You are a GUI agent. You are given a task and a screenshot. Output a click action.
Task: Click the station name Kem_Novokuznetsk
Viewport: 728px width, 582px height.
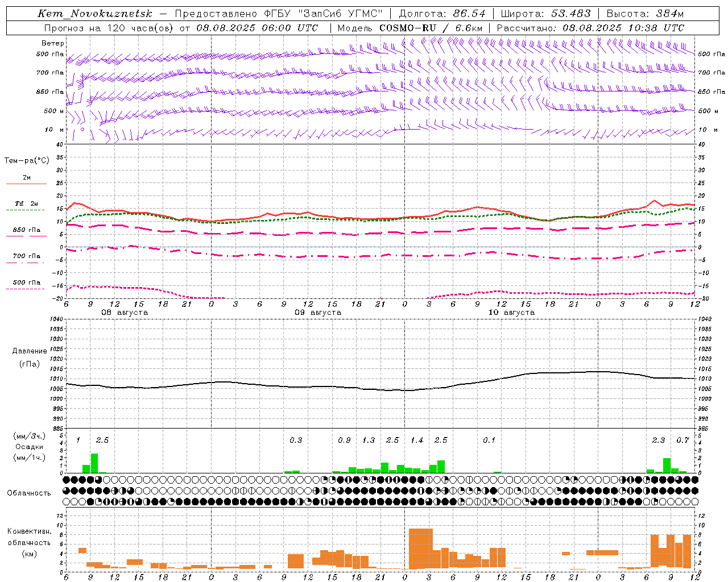[95, 14]
